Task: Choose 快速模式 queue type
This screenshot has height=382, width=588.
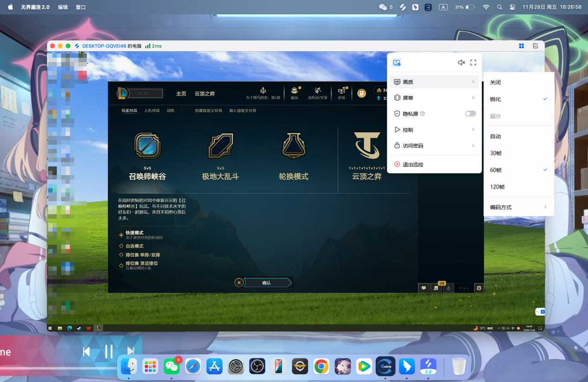Action: point(134,233)
